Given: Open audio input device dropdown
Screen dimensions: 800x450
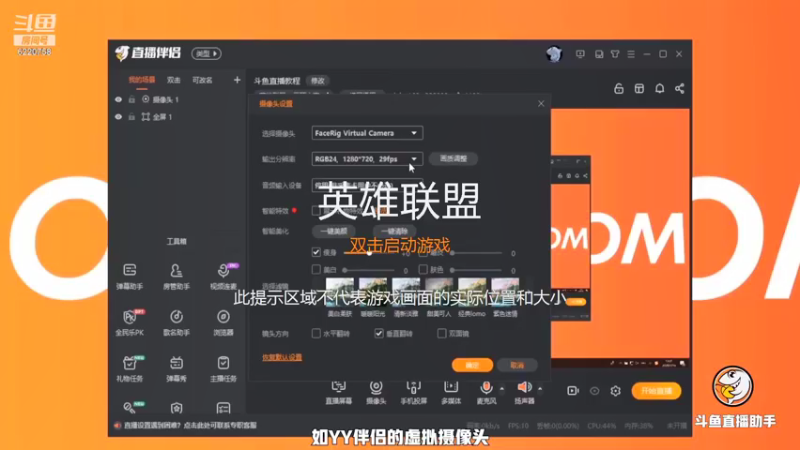Looking at the screenshot, I should (x=367, y=185).
